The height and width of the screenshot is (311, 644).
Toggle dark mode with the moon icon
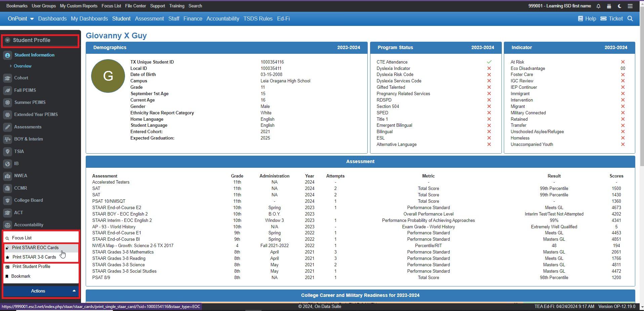click(x=619, y=6)
